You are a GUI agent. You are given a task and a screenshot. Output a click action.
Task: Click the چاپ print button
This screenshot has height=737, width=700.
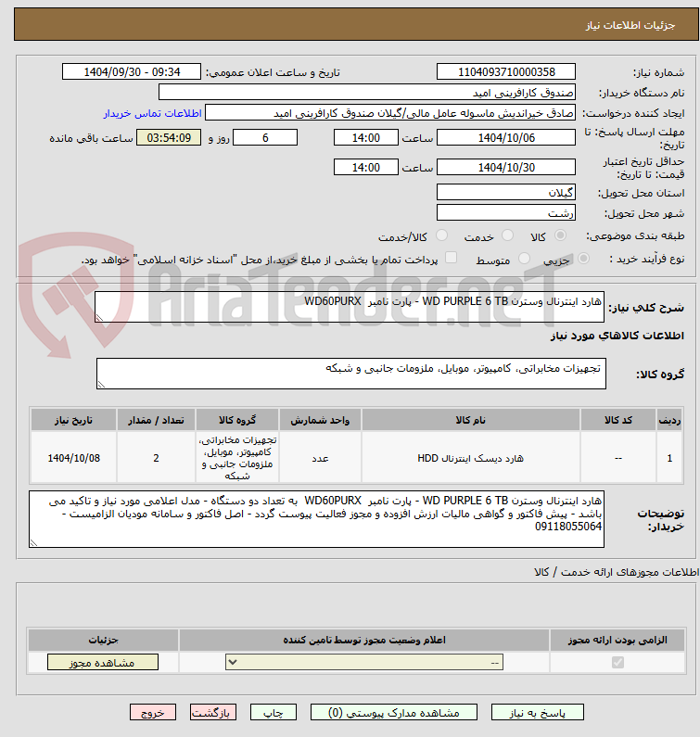coord(274,713)
